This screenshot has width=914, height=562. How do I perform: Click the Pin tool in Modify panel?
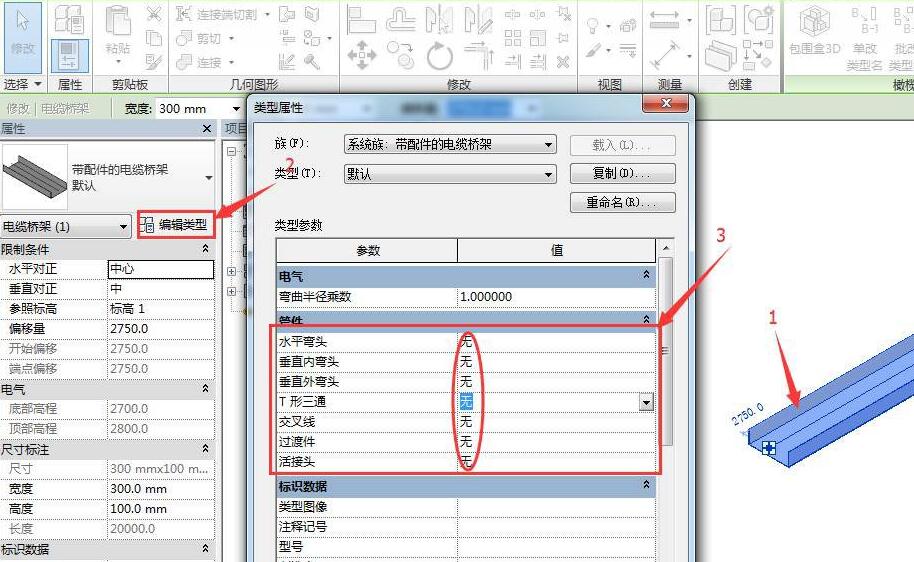pos(563,38)
